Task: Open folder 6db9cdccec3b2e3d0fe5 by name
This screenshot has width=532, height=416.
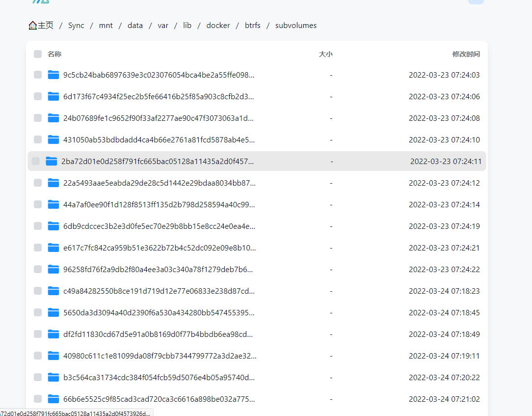Action: pyautogui.click(x=159, y=226)
